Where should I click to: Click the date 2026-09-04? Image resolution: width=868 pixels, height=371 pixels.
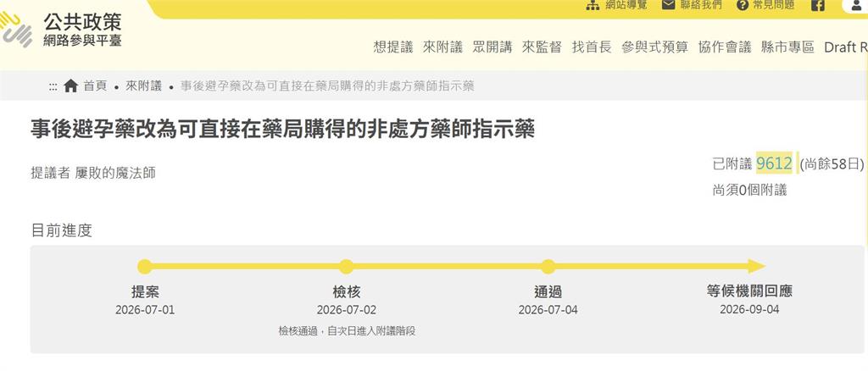coord(749,309)
